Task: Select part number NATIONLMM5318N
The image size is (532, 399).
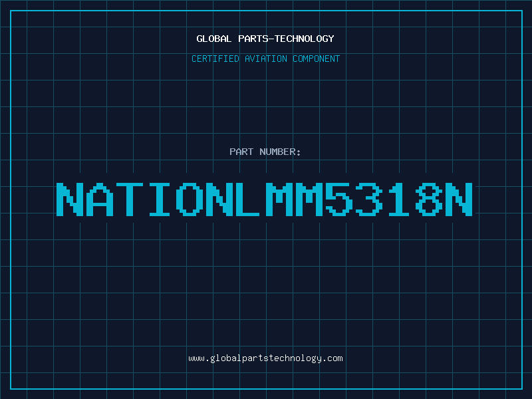Action: 265,199
